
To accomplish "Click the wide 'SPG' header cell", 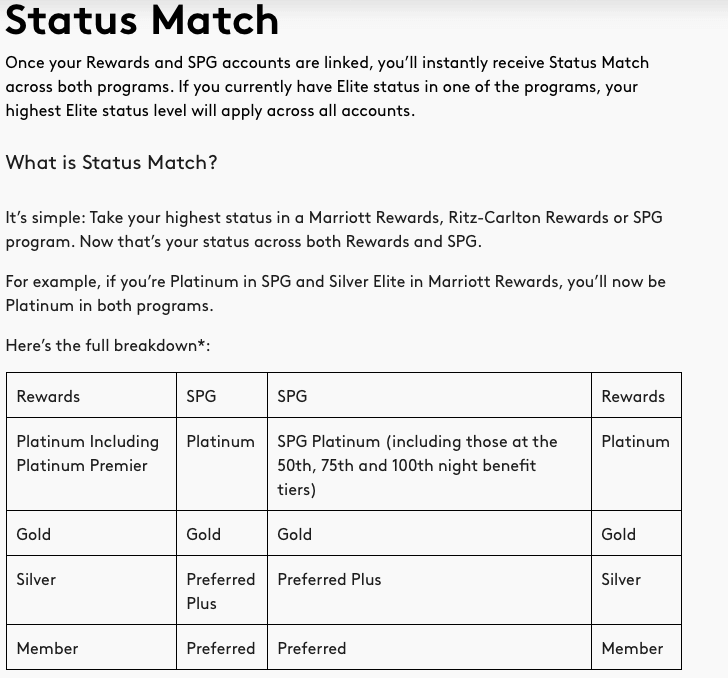I will [429, 395].
